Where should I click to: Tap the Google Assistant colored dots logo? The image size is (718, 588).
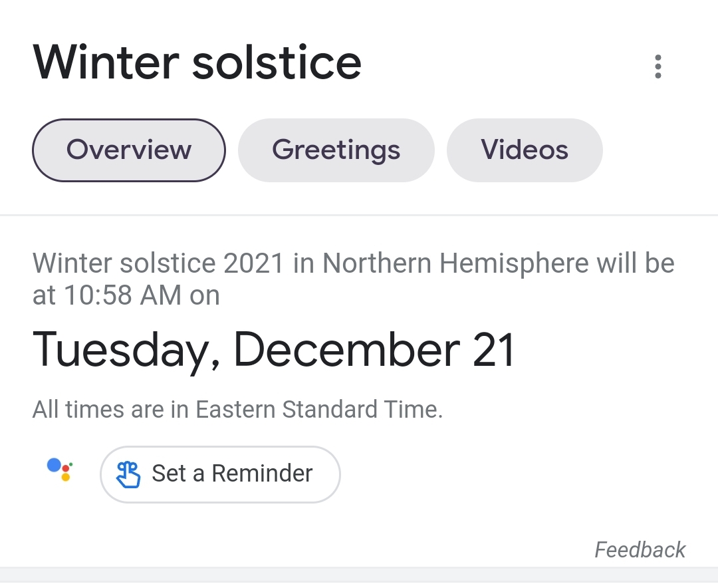[x=60, y=470]
